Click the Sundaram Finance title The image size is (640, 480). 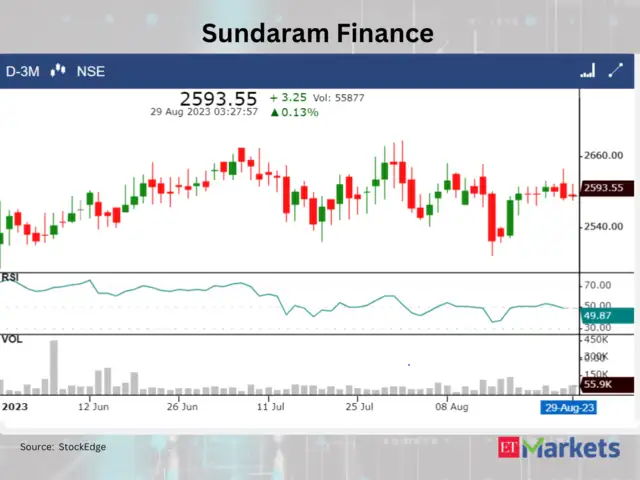[x=318, y=34]
